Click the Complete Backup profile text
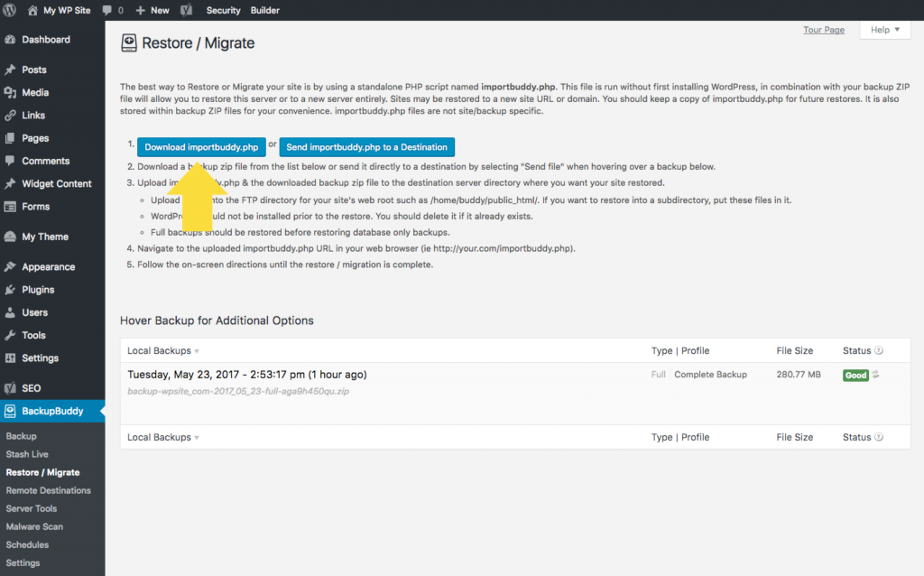This screenshot has width=924, height=576. [710, 375]
